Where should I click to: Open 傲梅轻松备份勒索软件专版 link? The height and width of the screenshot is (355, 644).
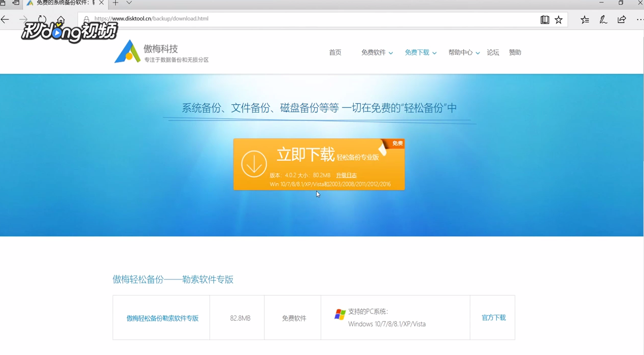162,318
